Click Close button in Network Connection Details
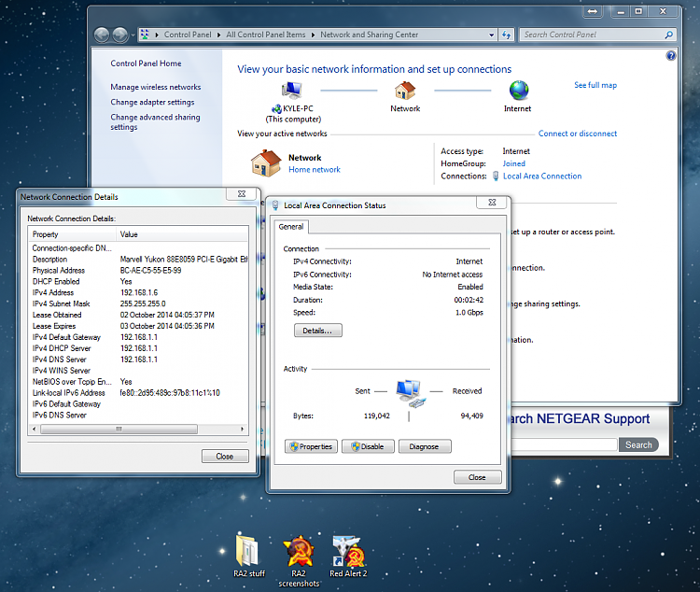Screen dimensions: 700x592 [x=225, y=457]
